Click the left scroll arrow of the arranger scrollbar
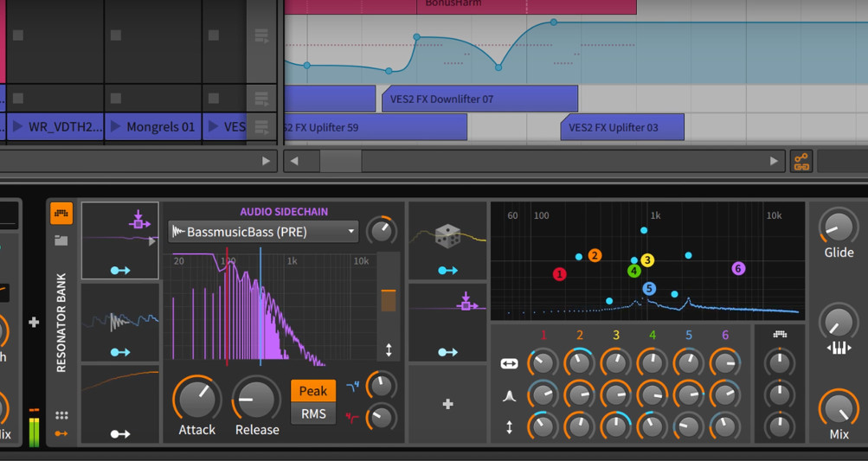This screenshot has width=868, height=461. [294, 161]
